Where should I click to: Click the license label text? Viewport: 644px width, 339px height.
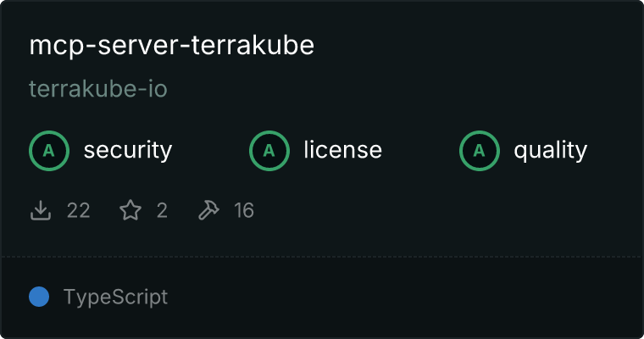[x=343, y=149]
